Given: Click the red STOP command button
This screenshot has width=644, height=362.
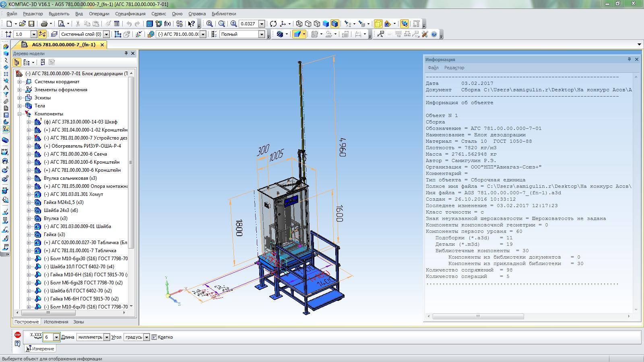Looking at the screenshot, I should [17, 335].
